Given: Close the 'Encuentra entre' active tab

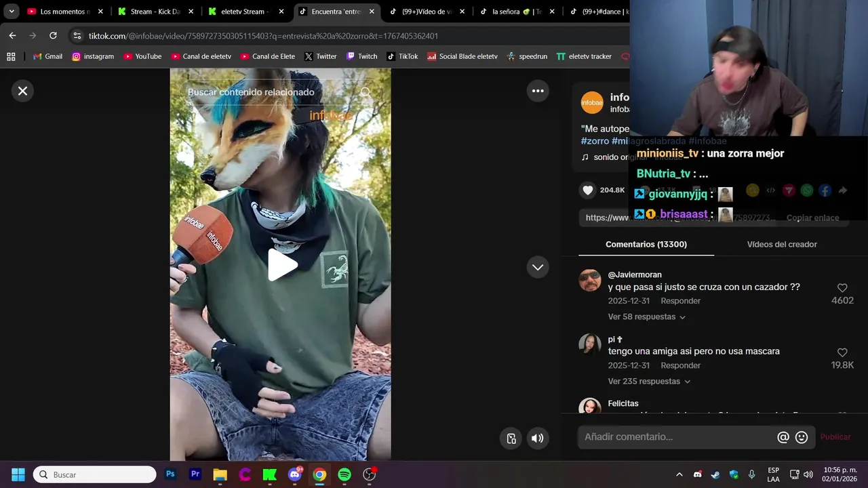Looking at the screenshot, I should [x=372, y=12].
